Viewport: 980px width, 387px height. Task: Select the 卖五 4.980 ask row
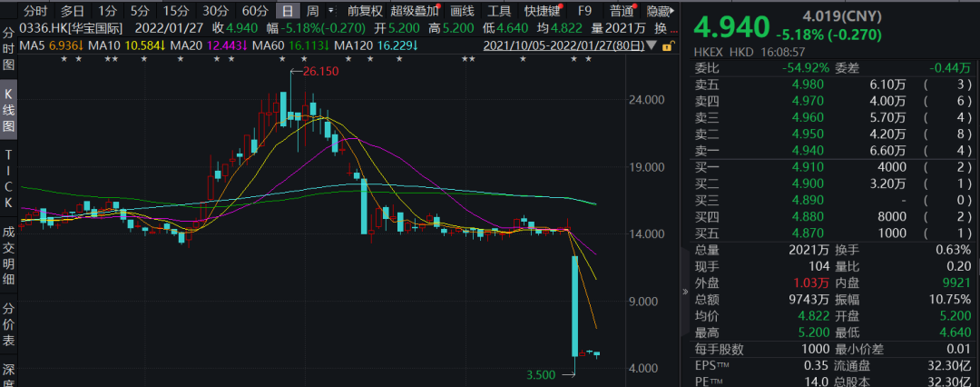point(834,84)
